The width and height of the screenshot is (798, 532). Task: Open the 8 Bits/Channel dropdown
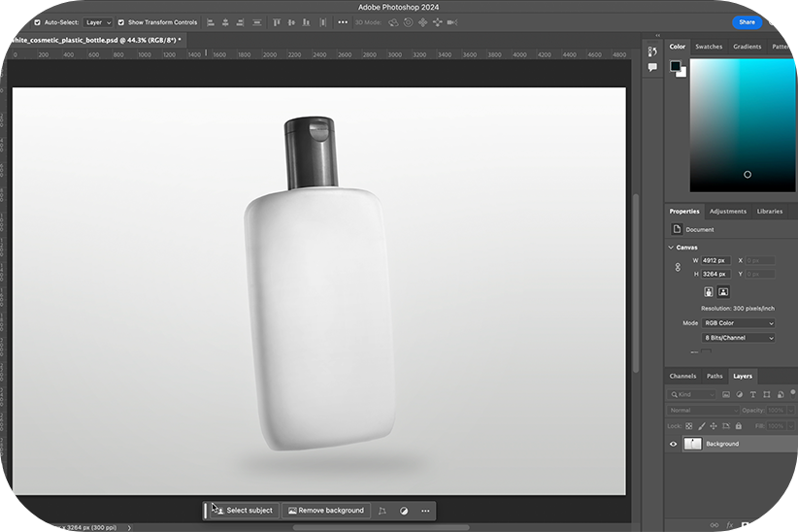point(738,338)
